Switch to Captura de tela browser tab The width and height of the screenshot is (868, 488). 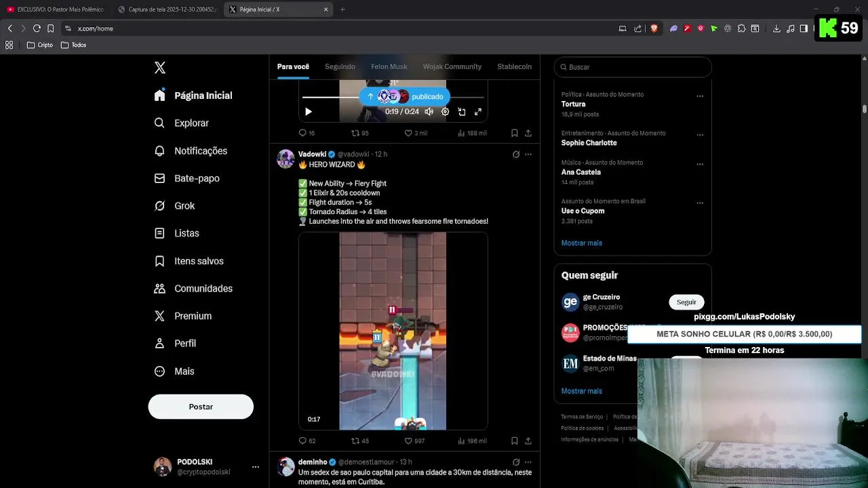167,9
